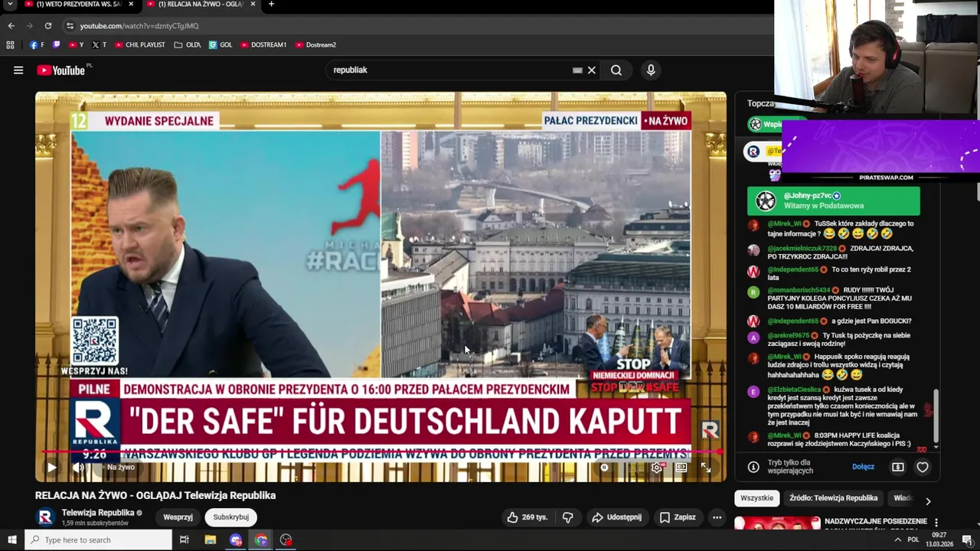Click the taskbar "Type here to search" box
The width and height of the screenshot is (980, 551).
[98, 540]
